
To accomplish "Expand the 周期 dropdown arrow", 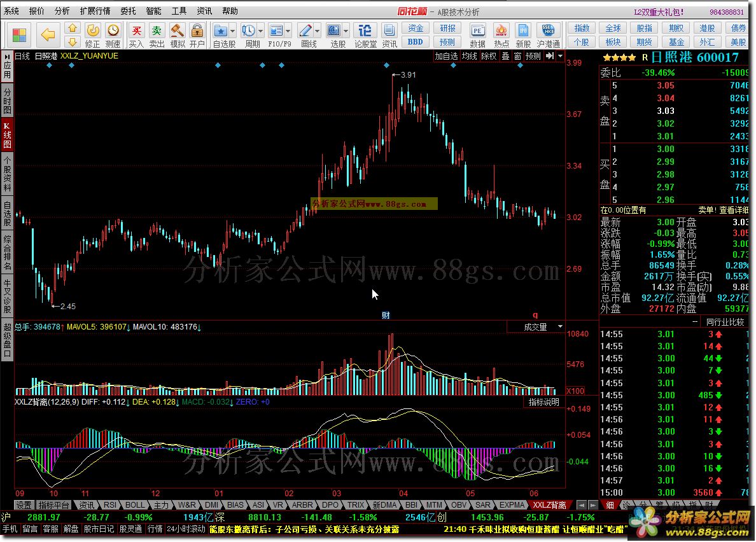I will (260, 31).
